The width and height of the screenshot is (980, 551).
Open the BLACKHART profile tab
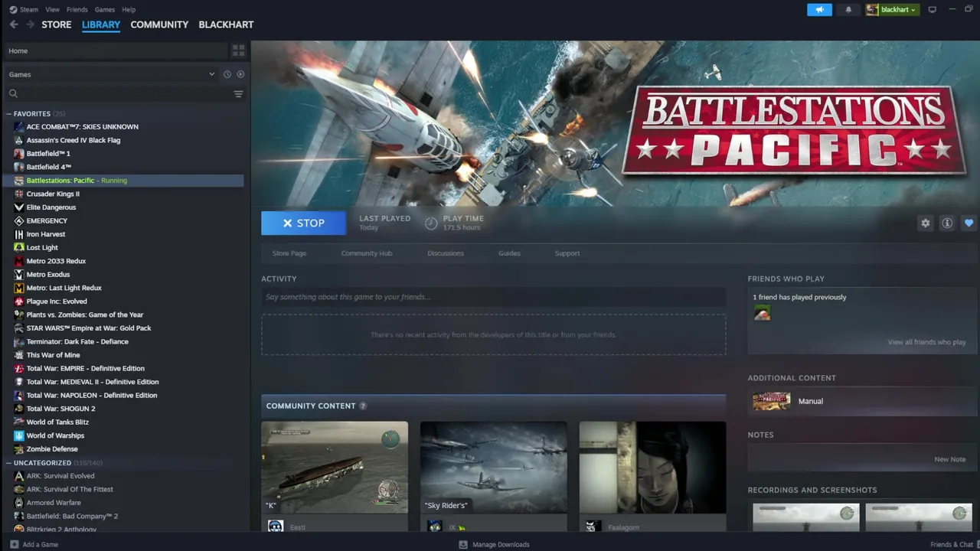tap(226, 24)
